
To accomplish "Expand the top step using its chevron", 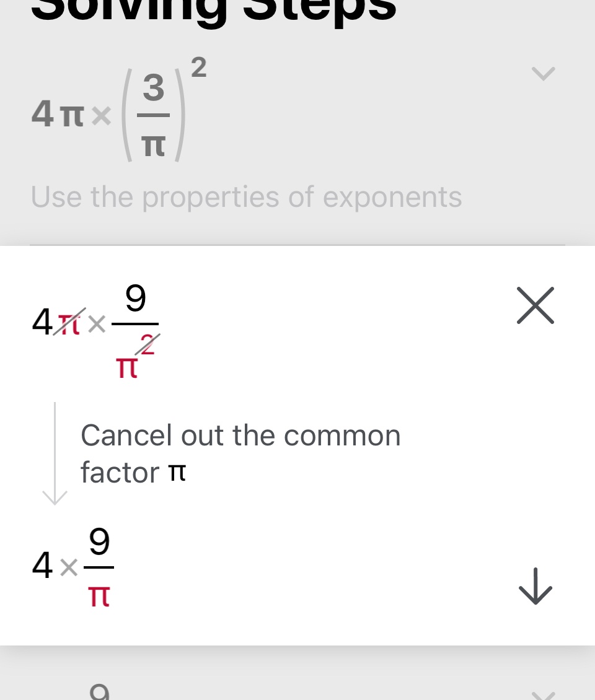I will pyautogui.click(x=543, y=74).
